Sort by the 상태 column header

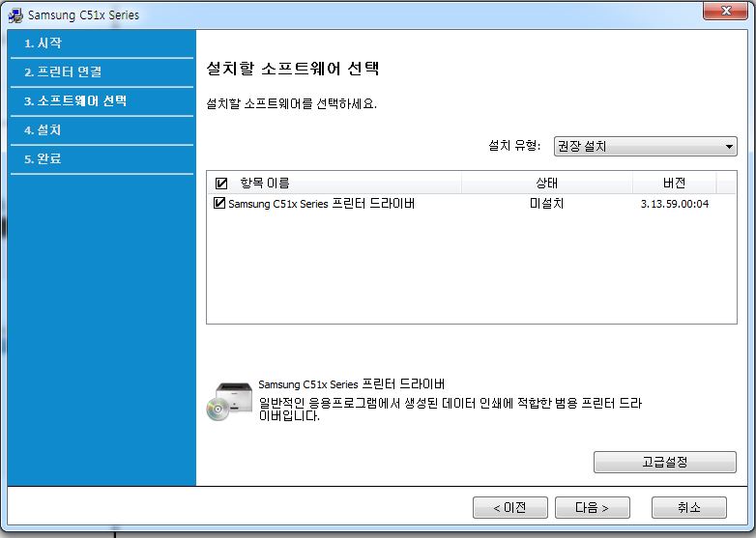(x=547, y=183)
